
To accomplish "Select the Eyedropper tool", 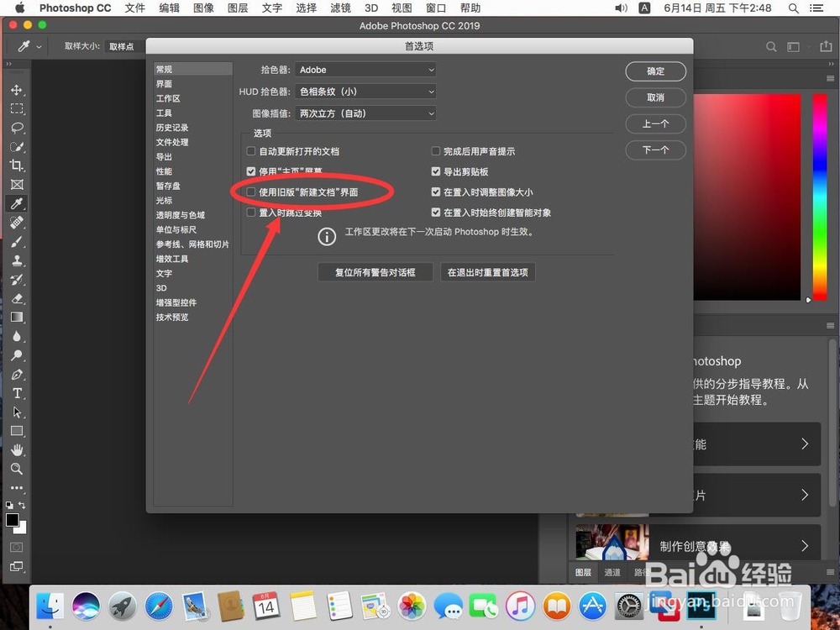I will (17, 202).
